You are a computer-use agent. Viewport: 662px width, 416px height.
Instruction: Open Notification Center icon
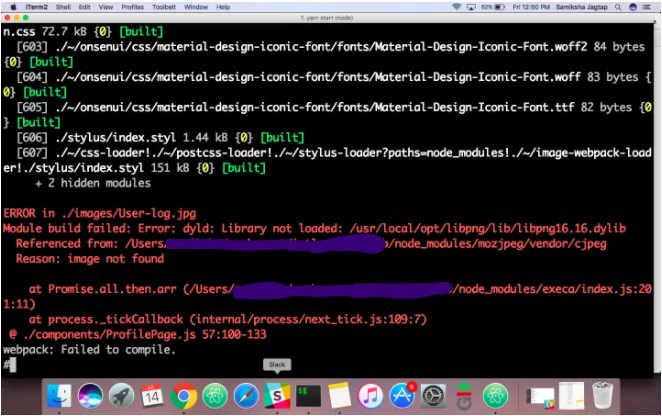[646, 7]
